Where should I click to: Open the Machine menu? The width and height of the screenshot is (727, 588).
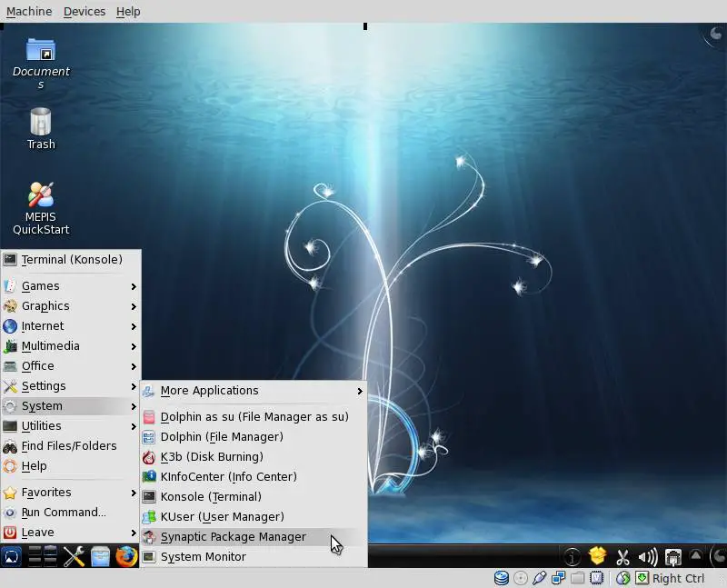point(29,11)
